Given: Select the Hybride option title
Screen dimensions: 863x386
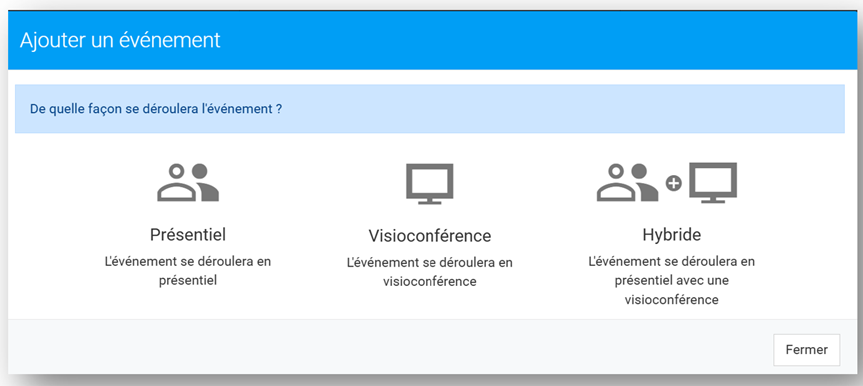Looking at the screenshot, I should pos(671,235).
